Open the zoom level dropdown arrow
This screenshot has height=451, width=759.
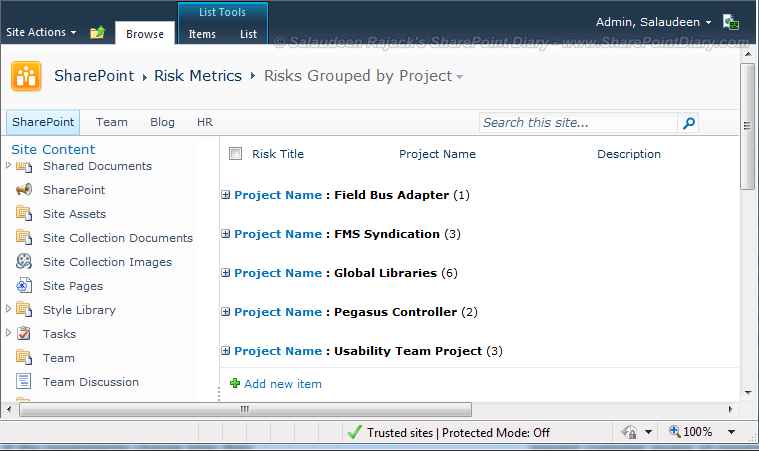click(x=731, y=432)
